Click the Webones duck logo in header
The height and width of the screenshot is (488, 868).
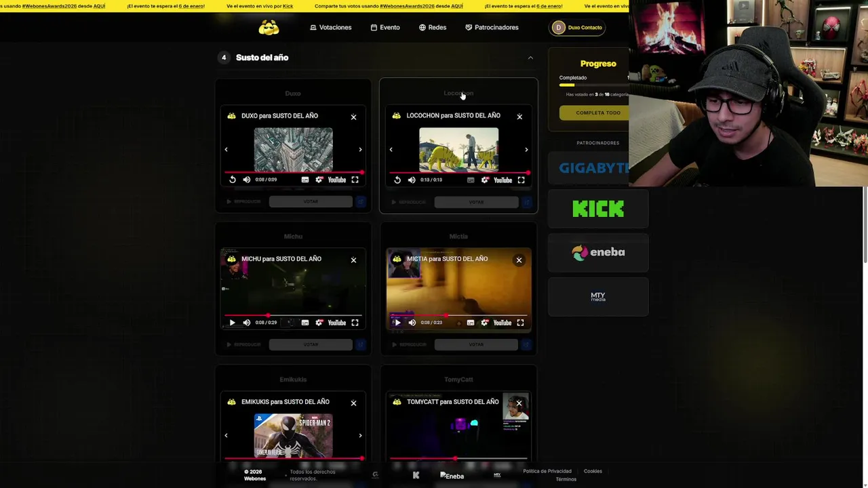pos(269,27)
